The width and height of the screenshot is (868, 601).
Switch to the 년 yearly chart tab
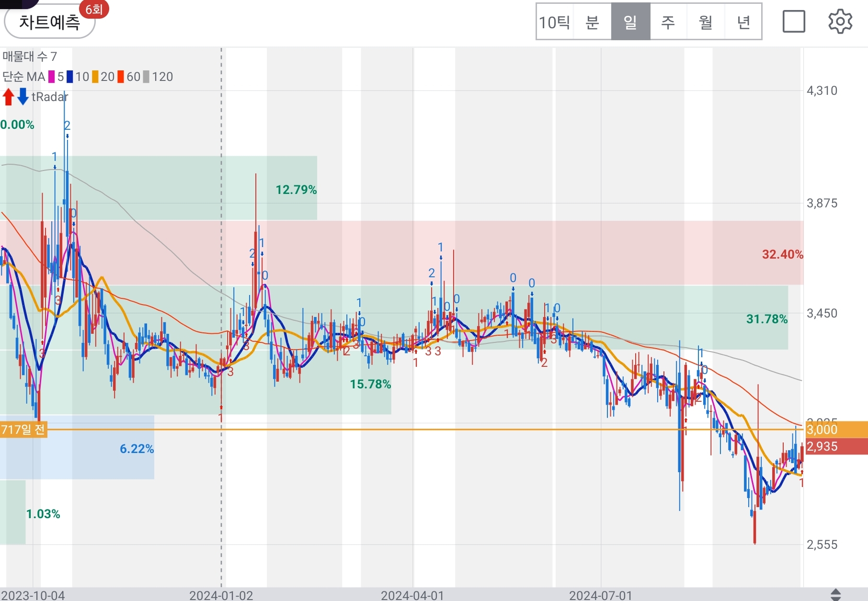(x=743, y=22)
